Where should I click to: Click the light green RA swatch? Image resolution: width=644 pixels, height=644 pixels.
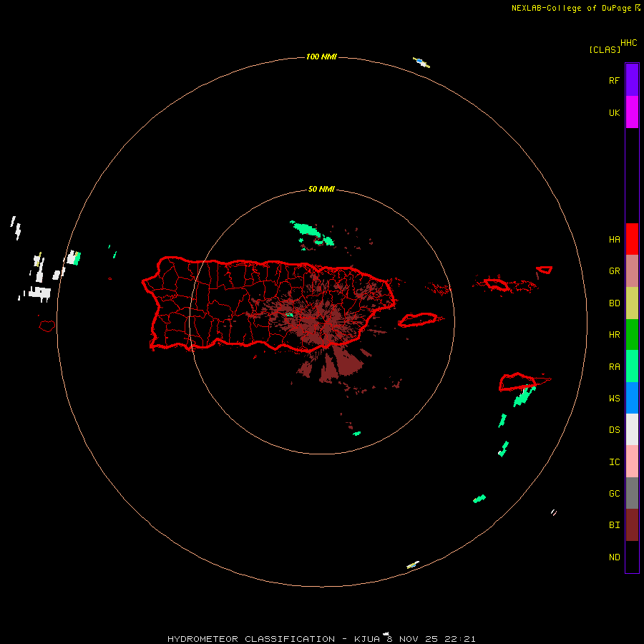[632, 366]
